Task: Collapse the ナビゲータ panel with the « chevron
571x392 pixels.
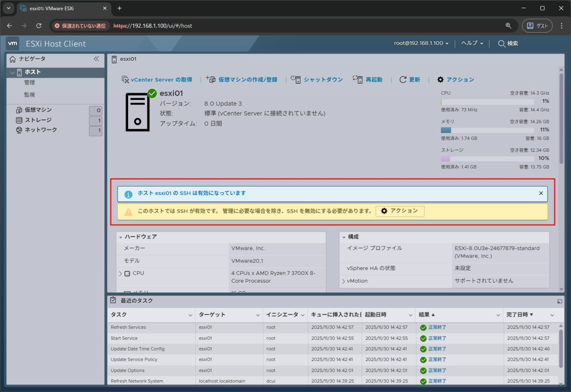Action: [96, 59]
